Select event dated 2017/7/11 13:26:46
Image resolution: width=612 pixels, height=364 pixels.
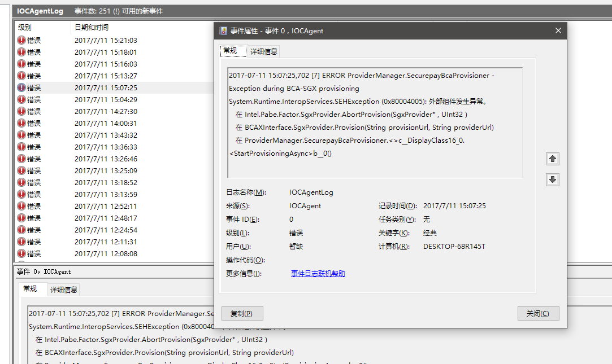coord(106,159)
